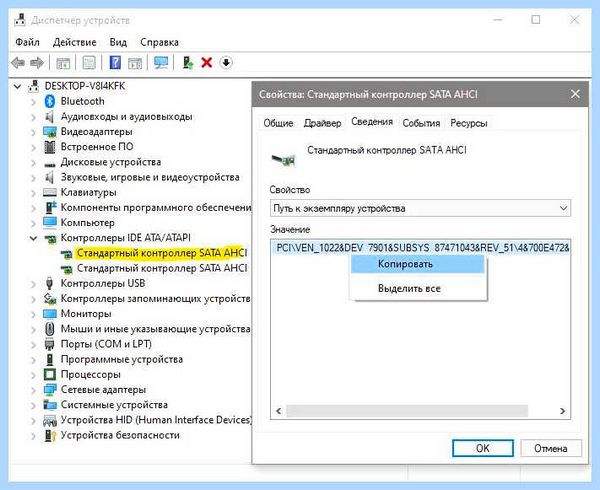
Task: Select the Процессоры tree label
Action: point(91,374)
